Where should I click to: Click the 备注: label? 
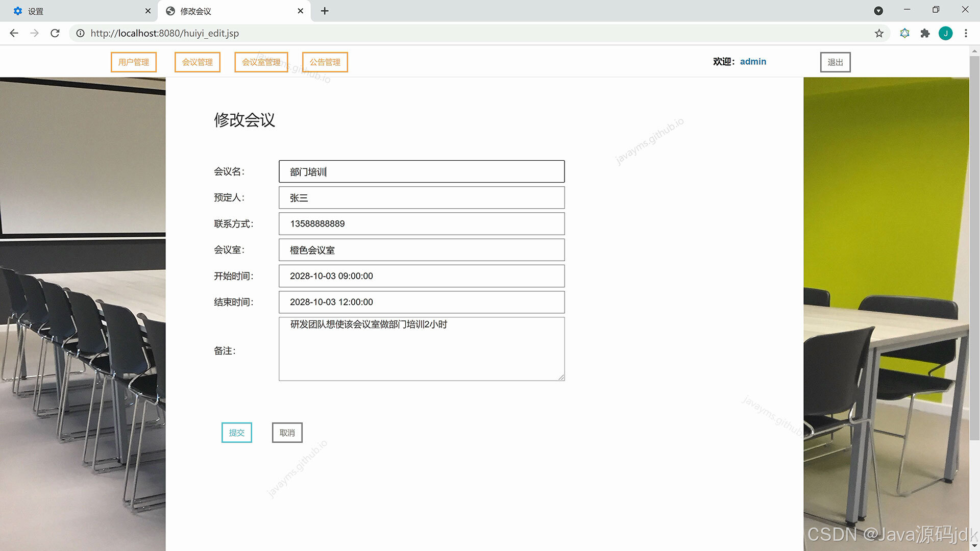click(x=225, y=351)
